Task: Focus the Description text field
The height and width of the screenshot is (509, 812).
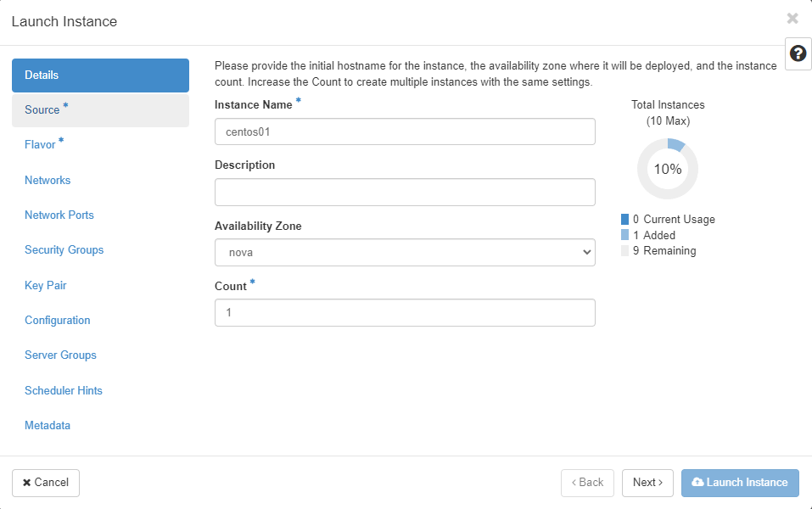Action: 405,192
